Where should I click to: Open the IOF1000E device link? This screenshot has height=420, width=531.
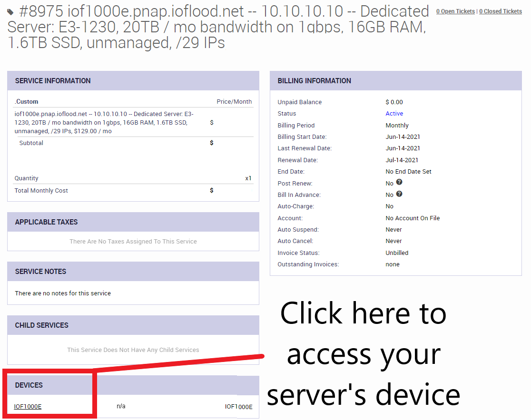tap(27, 406)
